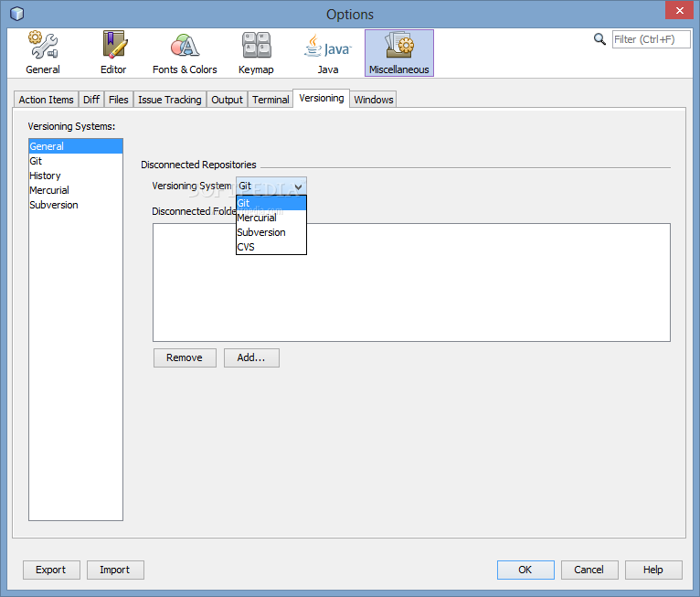
Task: Open Help for the Options dialog
Action: click(653, 570)
